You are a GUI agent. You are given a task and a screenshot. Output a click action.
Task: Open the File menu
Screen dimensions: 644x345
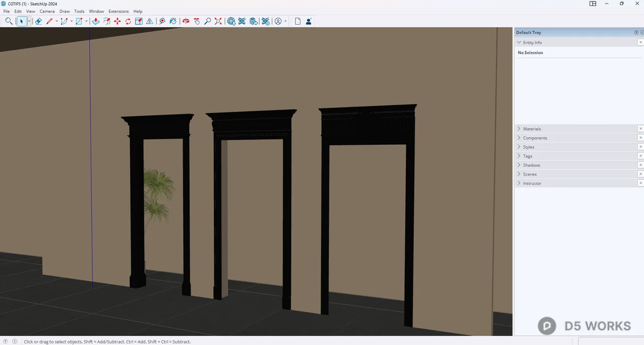(7, 11)
